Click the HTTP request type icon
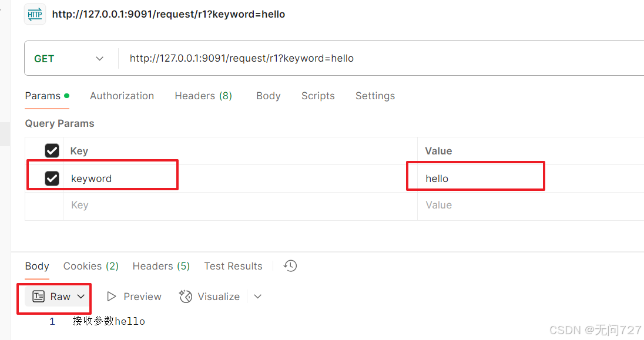 [35, 14]
